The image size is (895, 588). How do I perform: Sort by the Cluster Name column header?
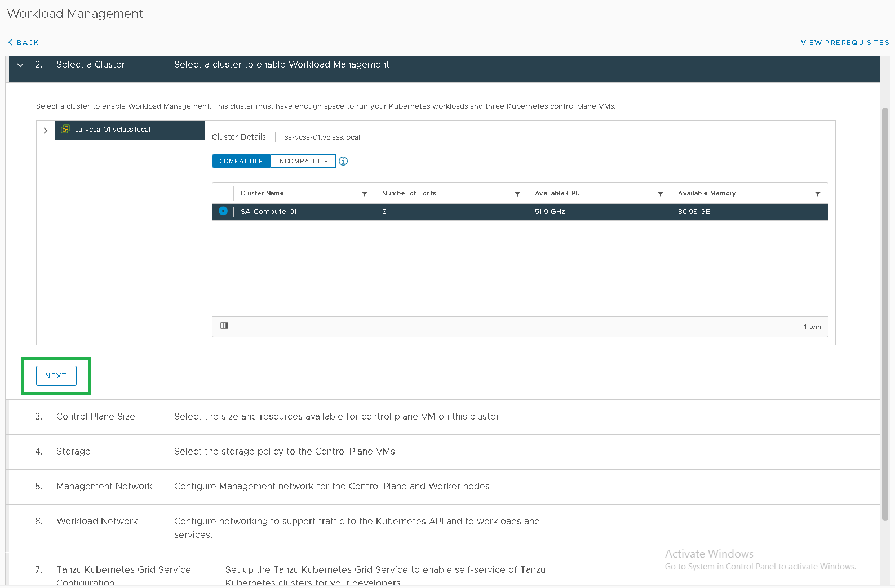[262, 194]
